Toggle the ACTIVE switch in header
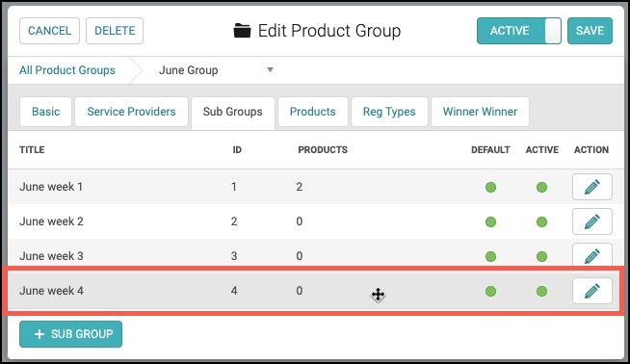This screenshot has width=630, height=364. point(518,31)
